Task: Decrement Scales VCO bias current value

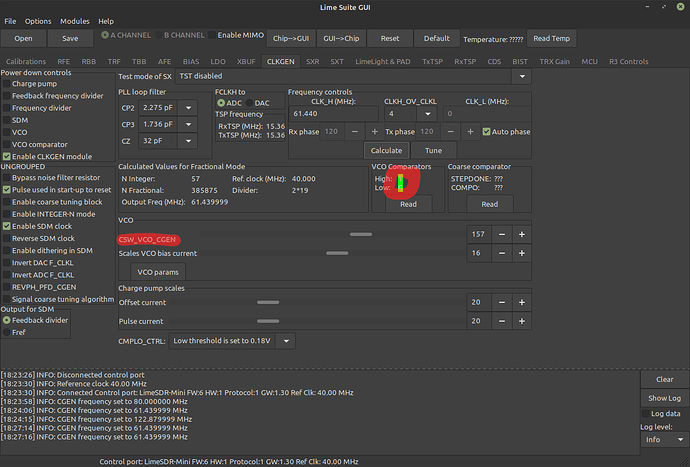Action: [502, 253]
